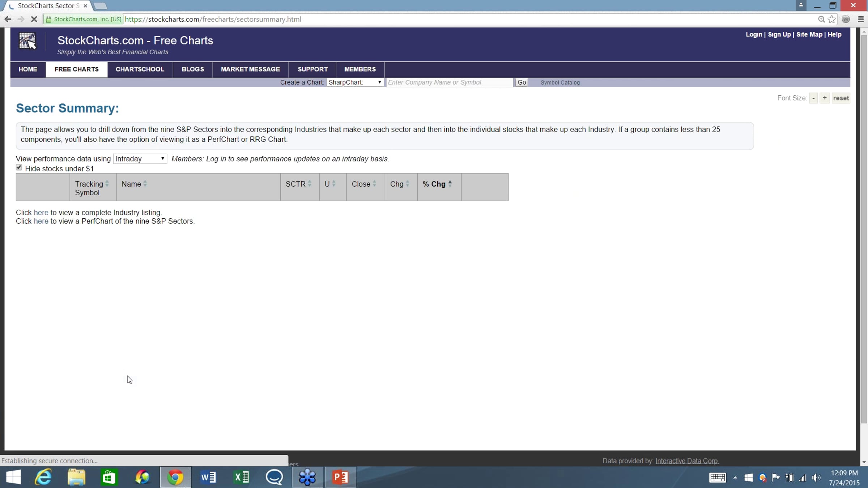Stop page loading with X button
Screen dimensions: 868x488
34,19
